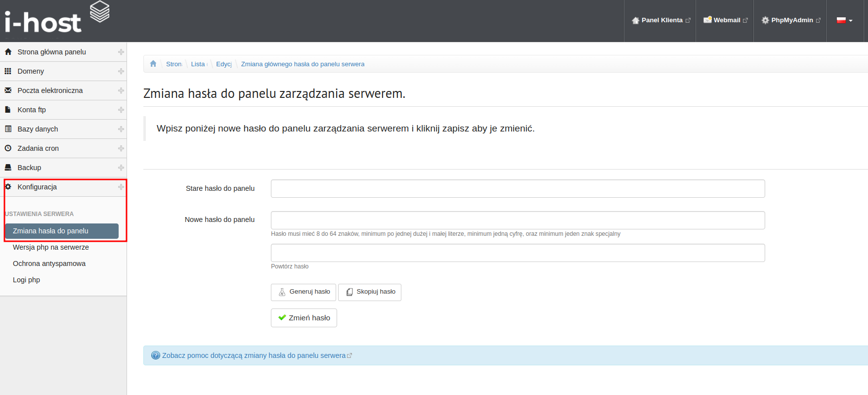Click the Domeny grid icon
The image size is (868, 395).
tap(8, 71)
